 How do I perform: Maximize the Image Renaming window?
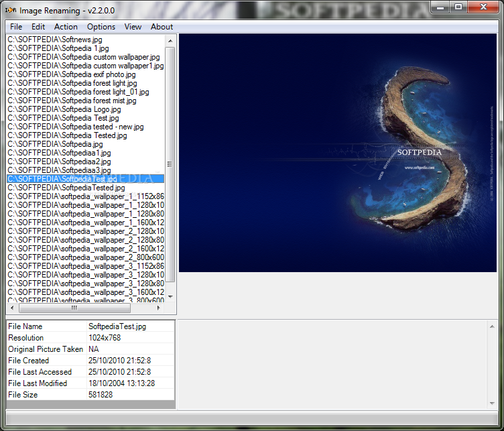point(458,7)
